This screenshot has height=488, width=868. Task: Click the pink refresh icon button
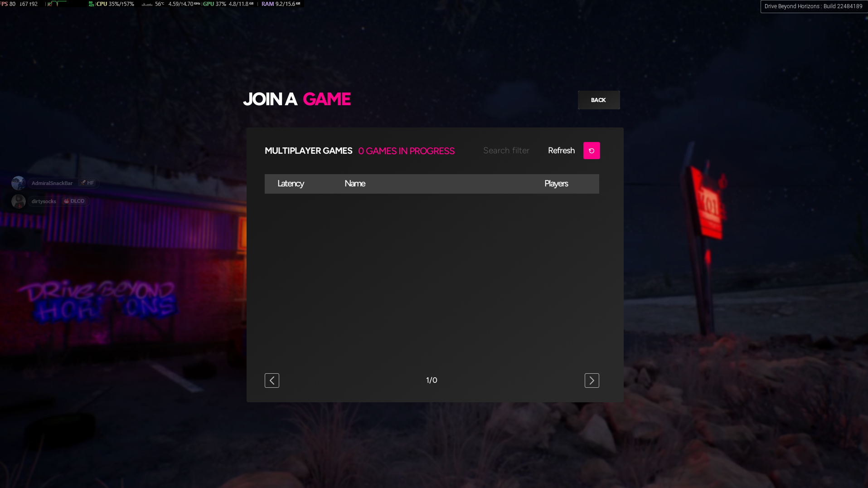click(x=592, y=151)
